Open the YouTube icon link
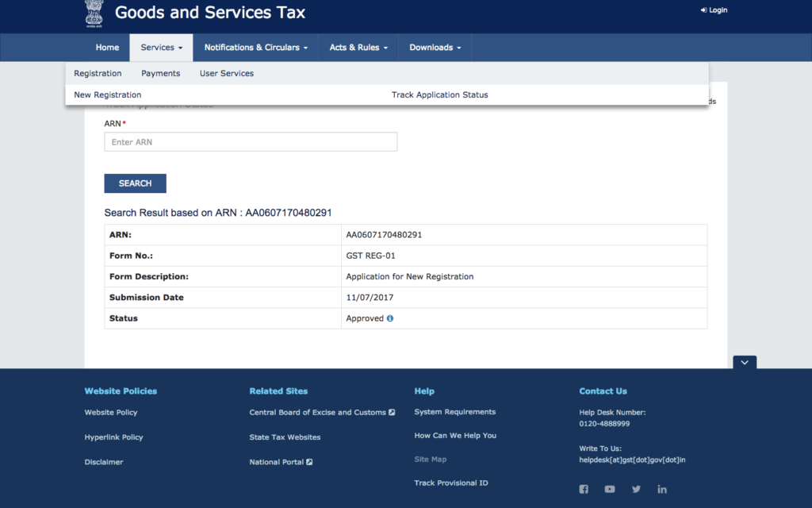 [610, 489]
